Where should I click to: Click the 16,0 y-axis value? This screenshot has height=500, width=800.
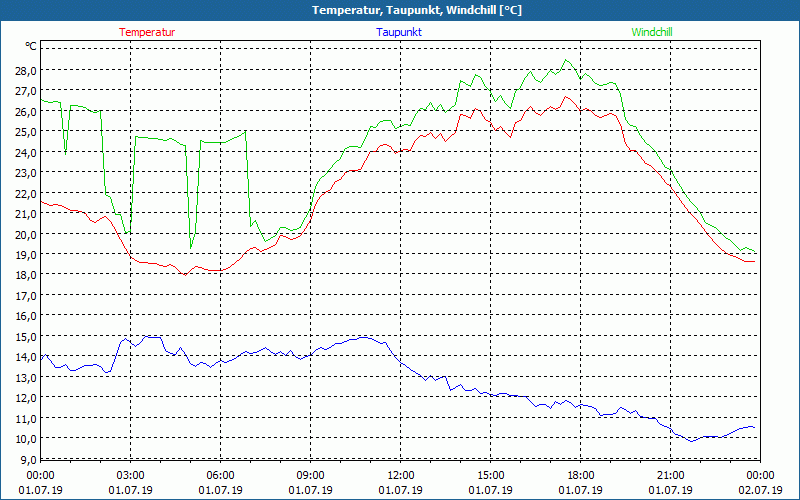coord(26,316)
